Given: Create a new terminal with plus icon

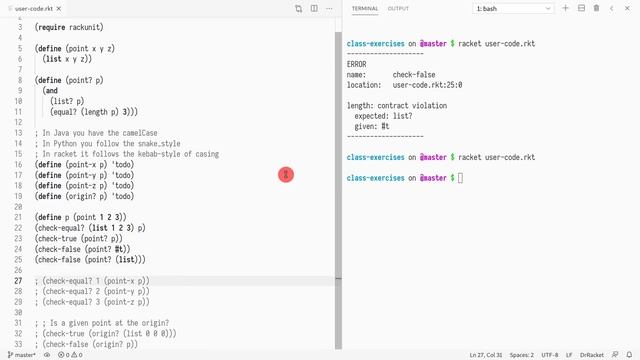Looking at the screenshot, I should [565, 8].
